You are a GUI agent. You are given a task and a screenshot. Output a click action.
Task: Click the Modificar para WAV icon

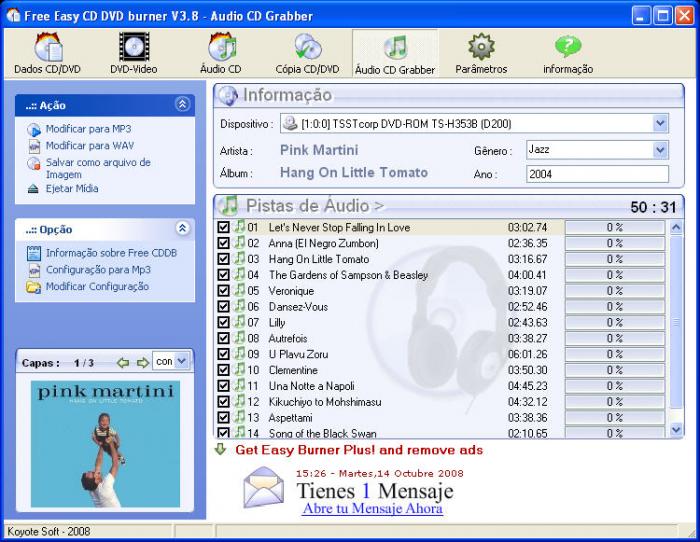34,146
